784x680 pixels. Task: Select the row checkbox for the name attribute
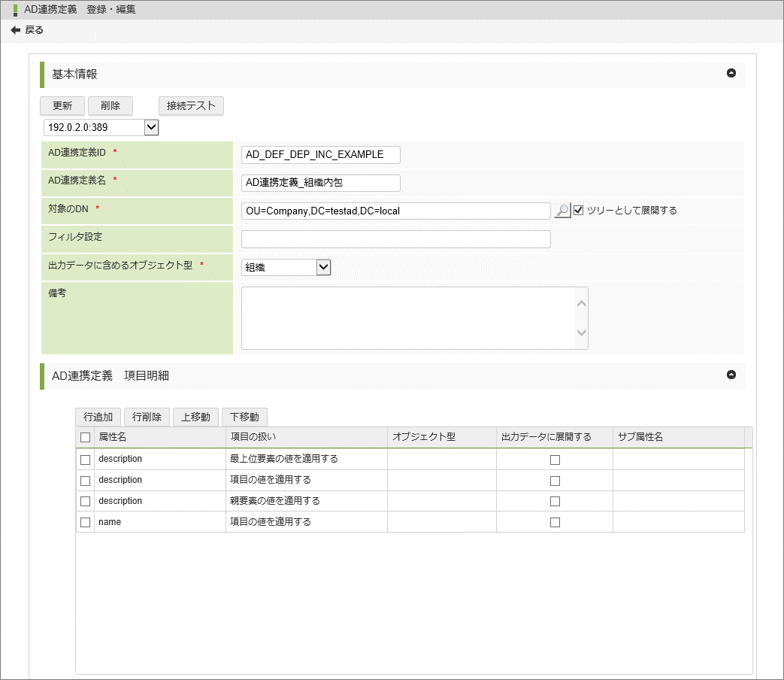(x=85, y=522)
